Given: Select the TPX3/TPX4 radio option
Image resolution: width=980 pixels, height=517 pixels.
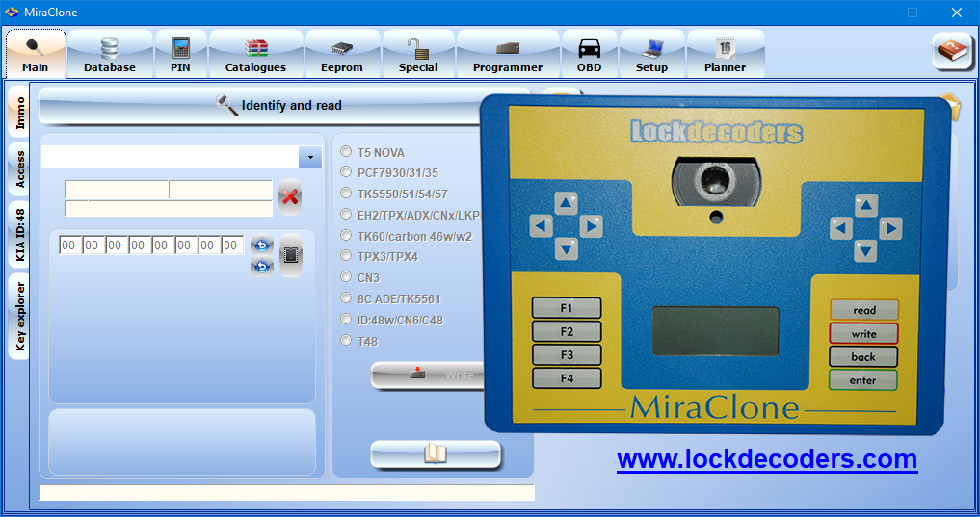Looking at the screenshot, I should (346, 256).
